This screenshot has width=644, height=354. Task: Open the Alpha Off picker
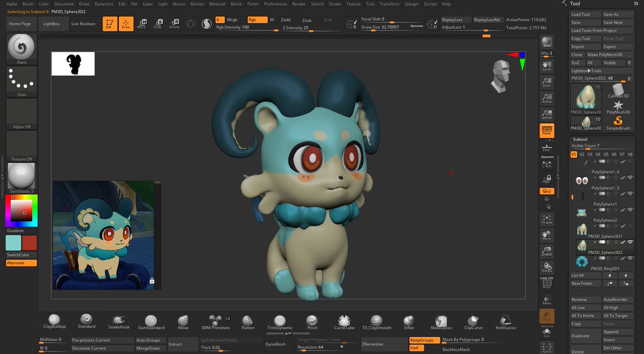pos(21,114)
